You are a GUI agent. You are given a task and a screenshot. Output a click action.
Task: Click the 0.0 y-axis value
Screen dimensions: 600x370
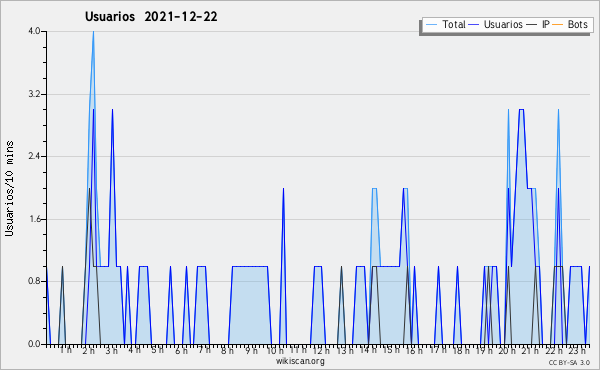click(34, 344)
